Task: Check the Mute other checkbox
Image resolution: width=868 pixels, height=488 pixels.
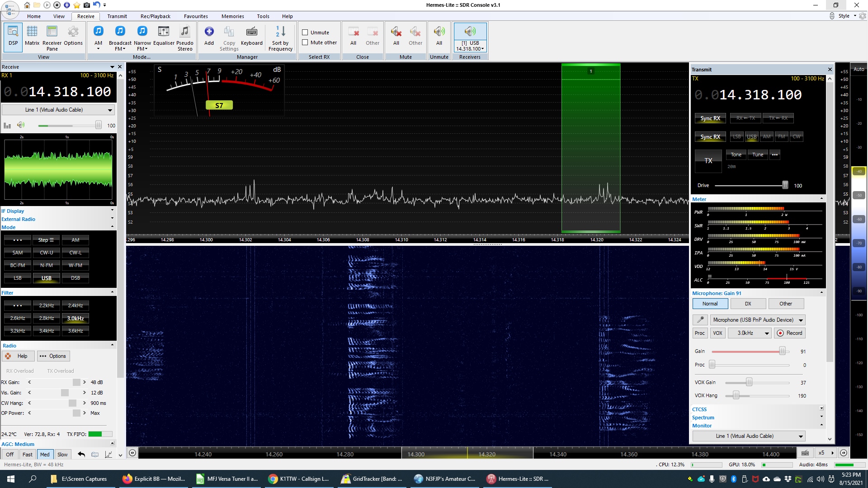Action: pos(305,42)
